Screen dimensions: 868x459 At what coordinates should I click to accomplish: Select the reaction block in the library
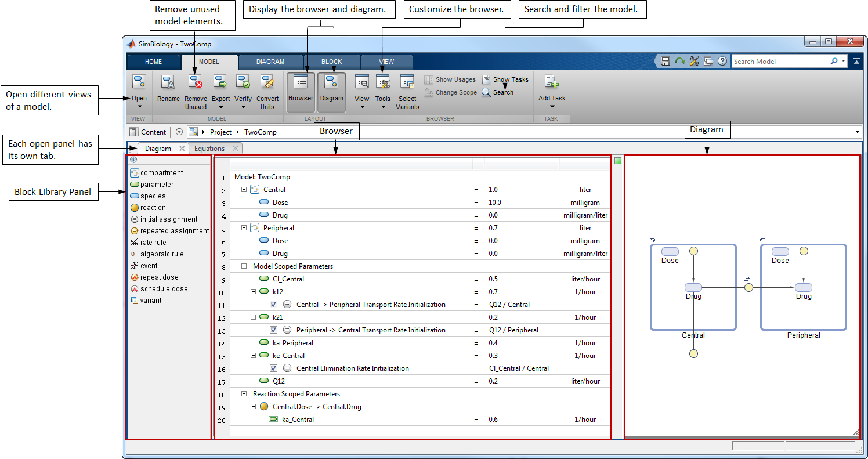[x=148, y=208]
